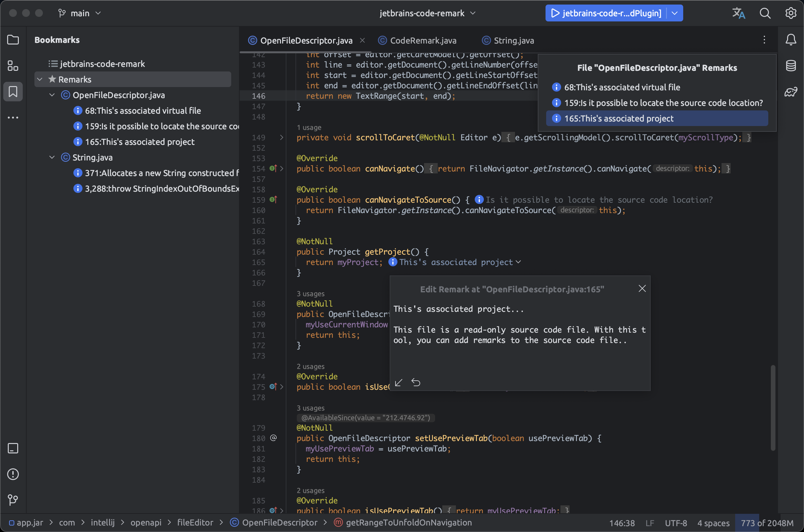
Task: Click the Bookmarks tool window icon
Action: 13,92
